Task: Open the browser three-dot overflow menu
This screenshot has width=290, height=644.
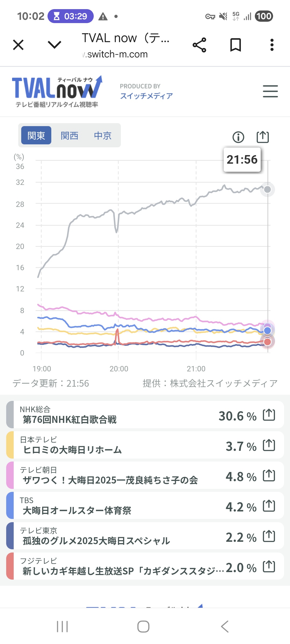Action: click(272, 45)
